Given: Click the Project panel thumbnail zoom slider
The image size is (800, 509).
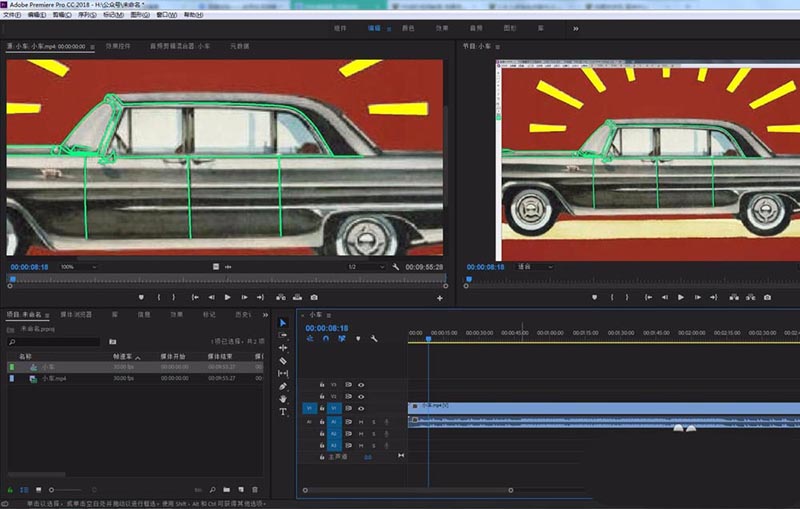Looking at the screenshot, I should [52, 489].
